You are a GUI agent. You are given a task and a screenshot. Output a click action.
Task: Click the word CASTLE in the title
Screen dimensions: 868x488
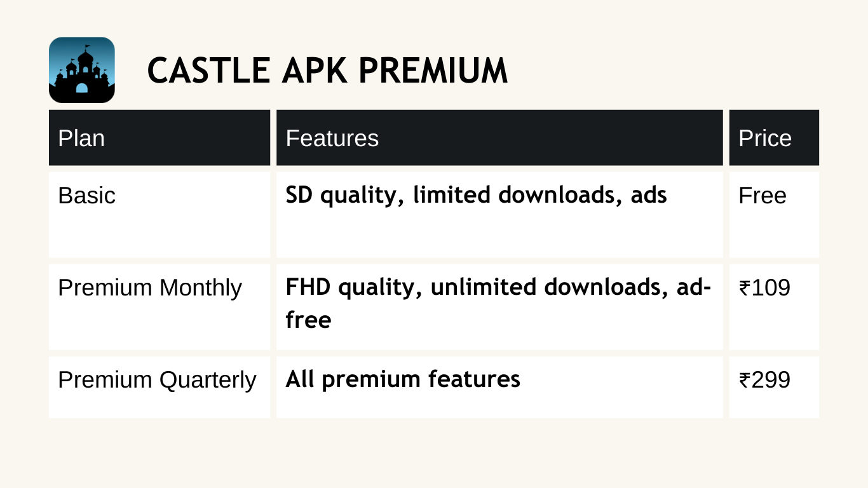click(209, 71)
